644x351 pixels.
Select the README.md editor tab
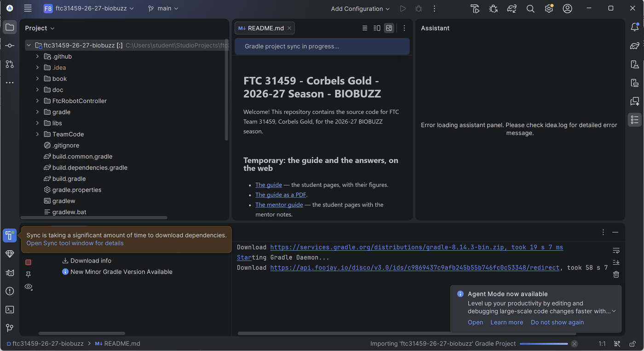pos(265,28)
